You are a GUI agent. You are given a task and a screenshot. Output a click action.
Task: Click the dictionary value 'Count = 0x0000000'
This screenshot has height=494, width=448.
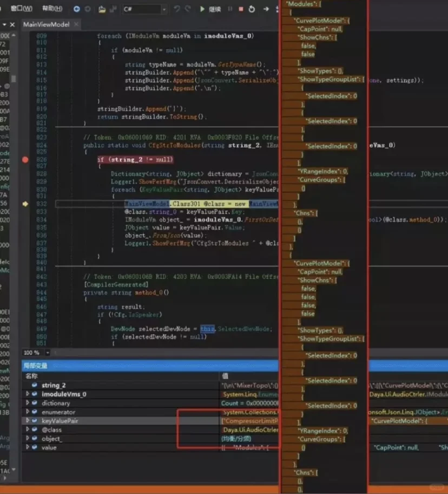pos(249,403)
